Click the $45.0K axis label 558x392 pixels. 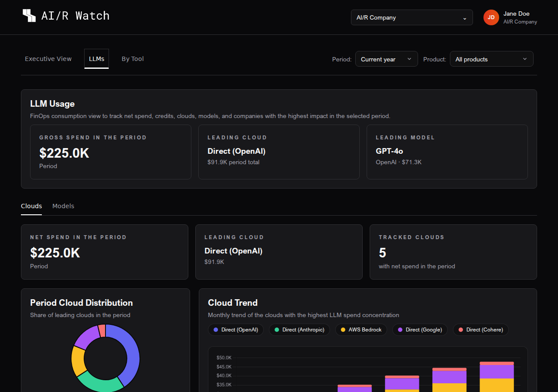click(224, 367)
